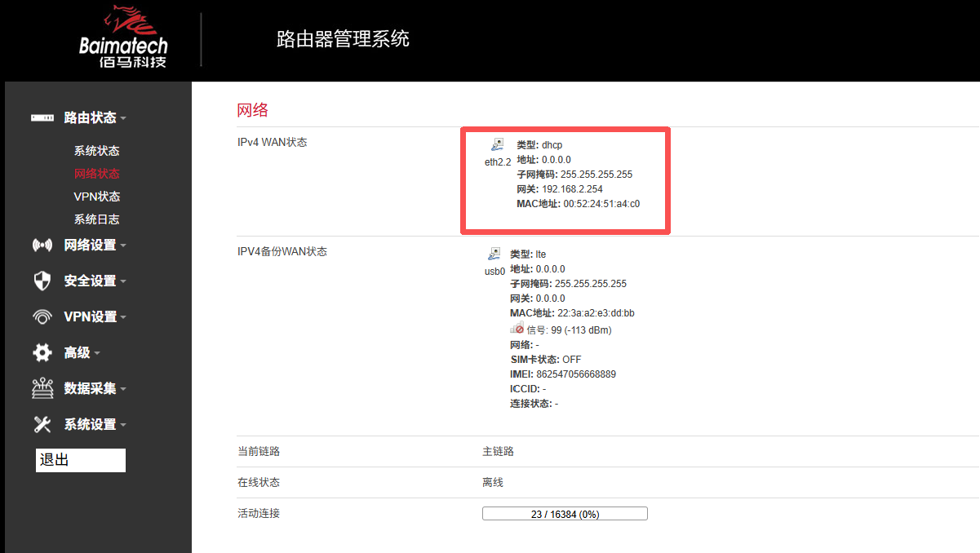
Task: Click the 路由状态 router status icon
Action: (42, 117)
